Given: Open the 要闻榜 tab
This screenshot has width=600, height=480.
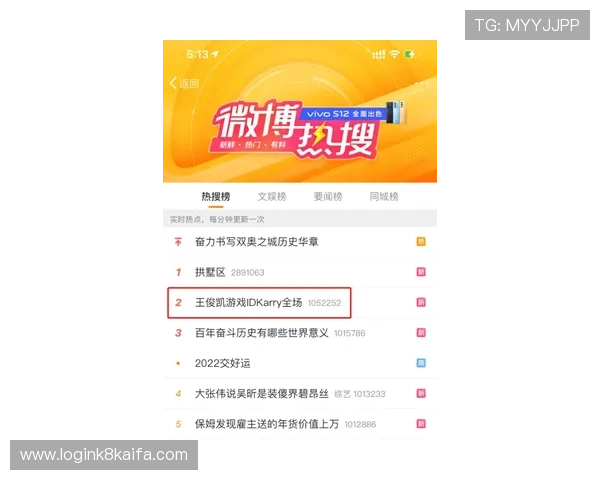Looking at the screenshot, I should (328, 197).
